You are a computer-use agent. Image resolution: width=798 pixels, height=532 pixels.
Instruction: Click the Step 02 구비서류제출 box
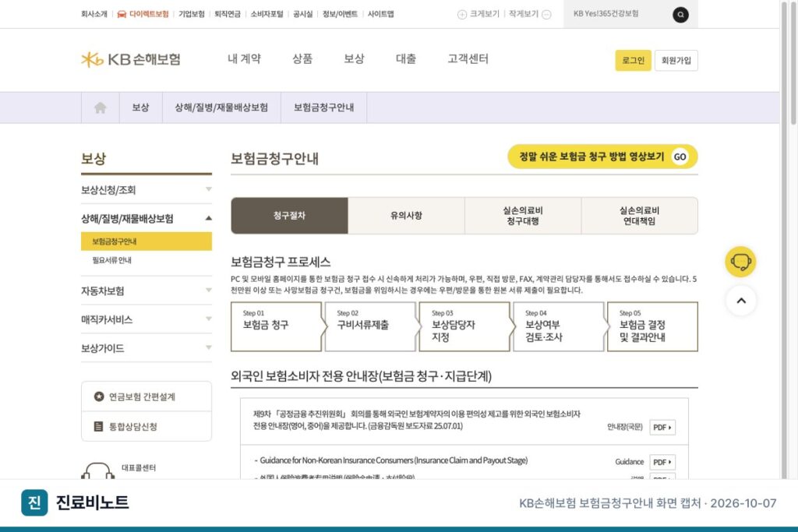(370, 326)
